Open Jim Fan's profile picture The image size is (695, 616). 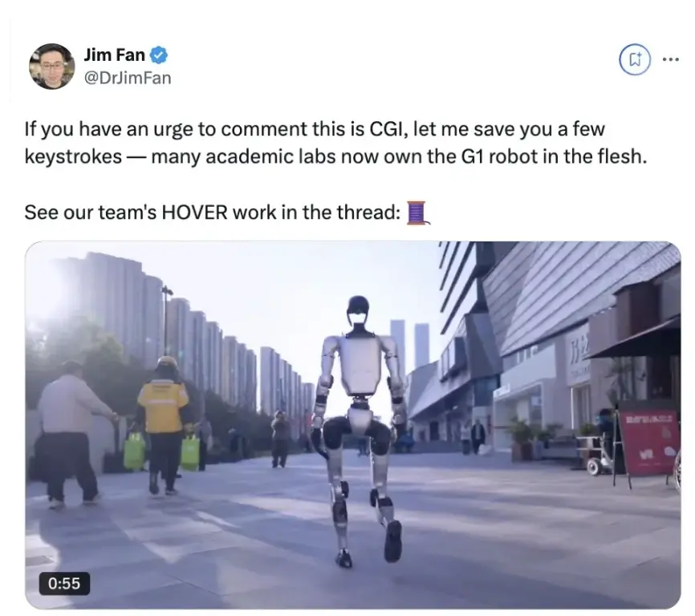click(52, 67)
